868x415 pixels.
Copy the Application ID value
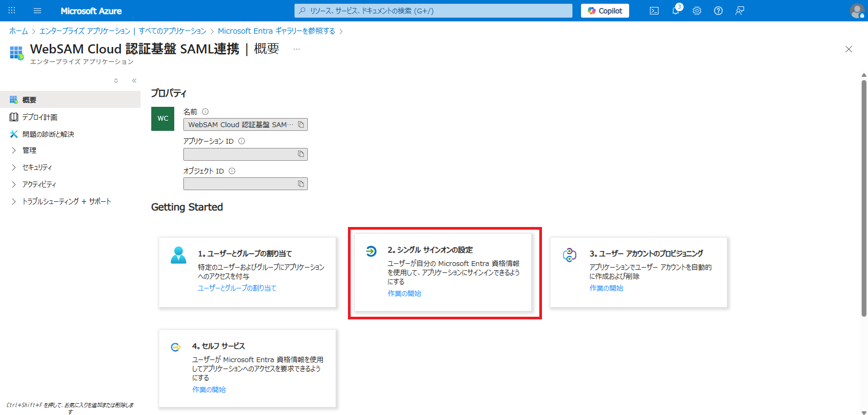click(301, 154)
